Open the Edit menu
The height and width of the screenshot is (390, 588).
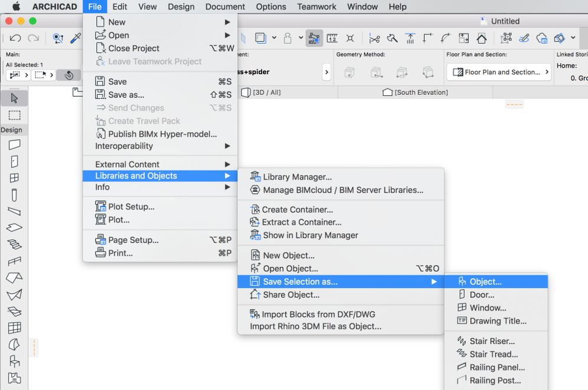click(x=120, y=6)
